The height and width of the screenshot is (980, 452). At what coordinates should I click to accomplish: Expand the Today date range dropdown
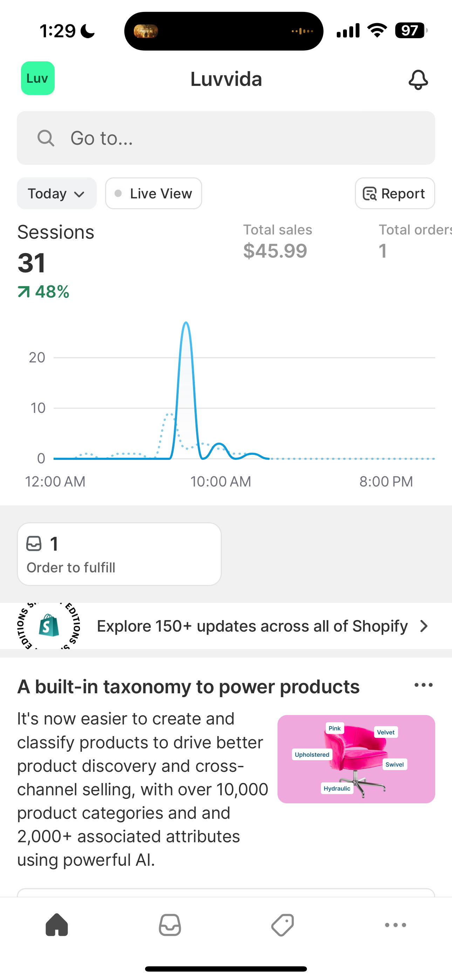point(56,193)
